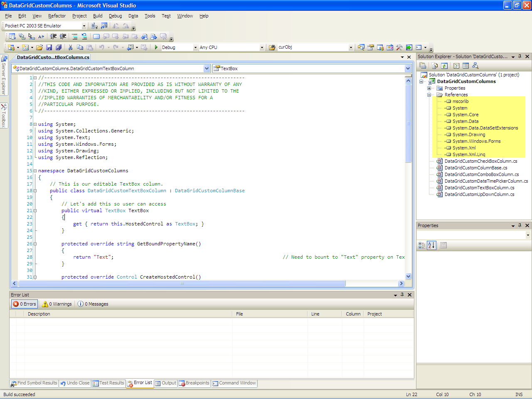532x399 pixels.
Task: Click the Description column header in Error List
Action: [39, 314]
